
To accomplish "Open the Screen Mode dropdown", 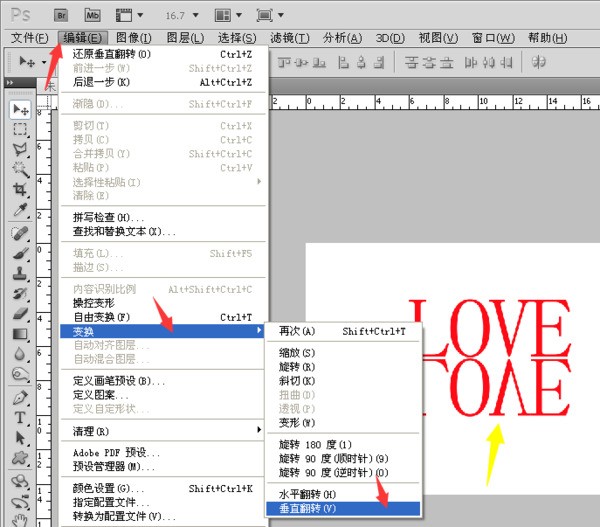I will coord(270,15).
